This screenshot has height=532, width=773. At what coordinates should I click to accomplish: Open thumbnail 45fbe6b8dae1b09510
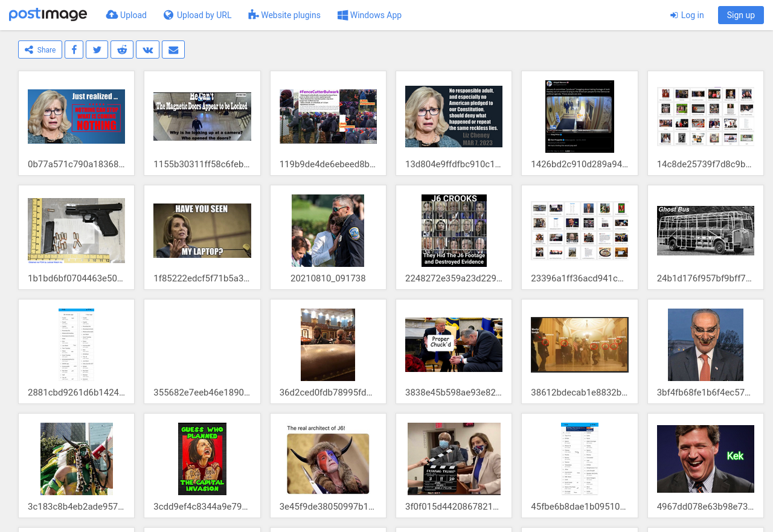tap(580, 459)
